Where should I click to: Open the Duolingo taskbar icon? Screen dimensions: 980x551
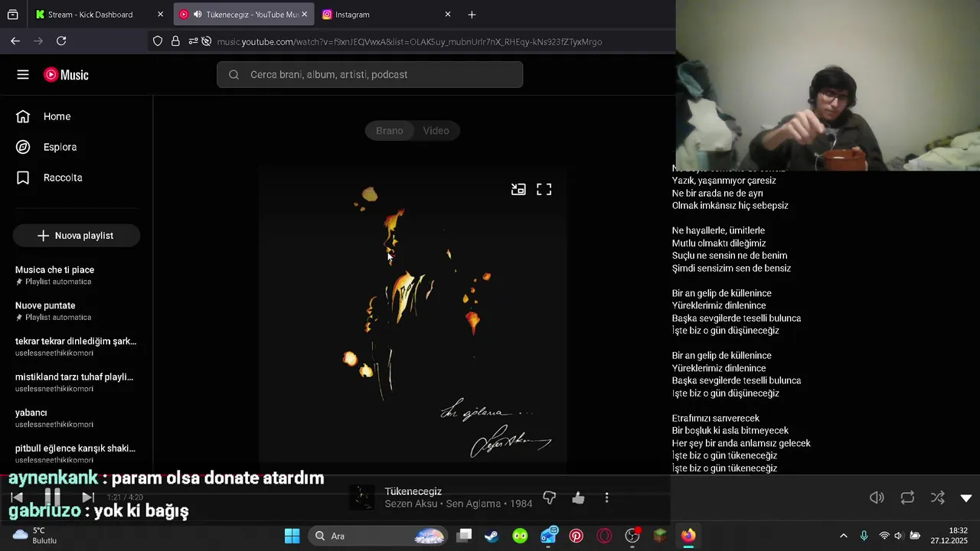(x=520, y=536)
